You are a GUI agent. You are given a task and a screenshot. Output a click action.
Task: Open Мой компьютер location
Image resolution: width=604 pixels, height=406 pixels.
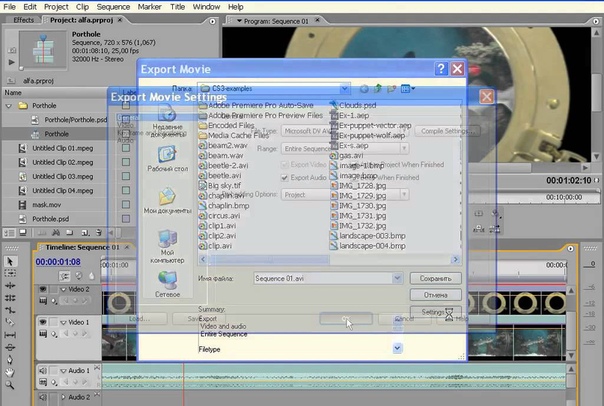tap(167, 247)
